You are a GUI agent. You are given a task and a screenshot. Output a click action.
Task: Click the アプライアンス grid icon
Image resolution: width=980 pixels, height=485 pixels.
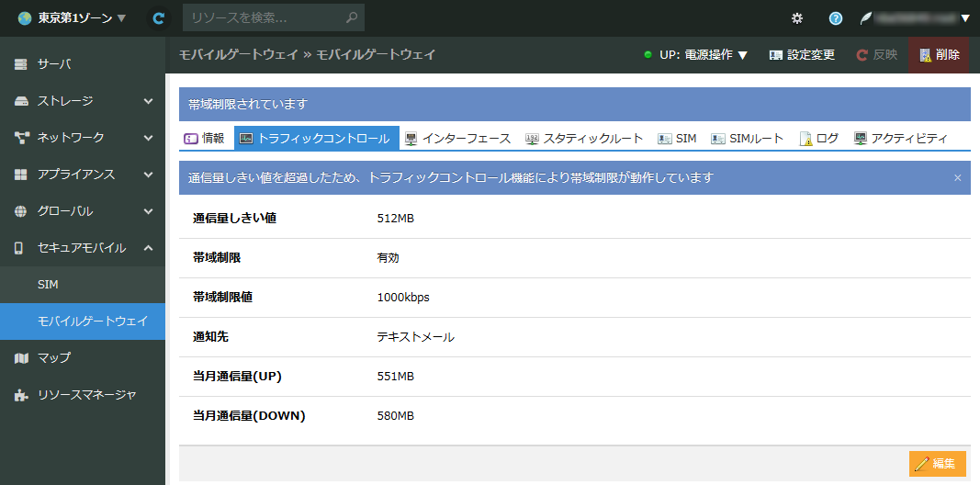(x=21, y=175)
